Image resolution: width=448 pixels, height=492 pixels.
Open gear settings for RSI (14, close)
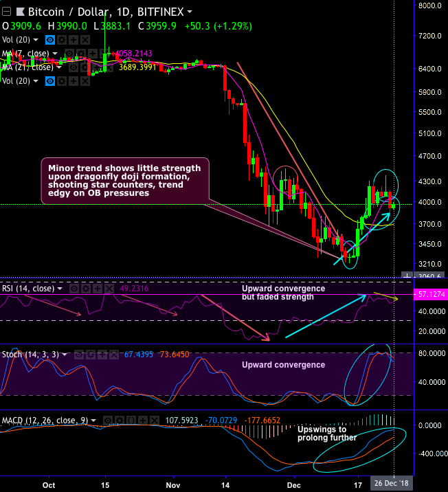pos(86,289)
